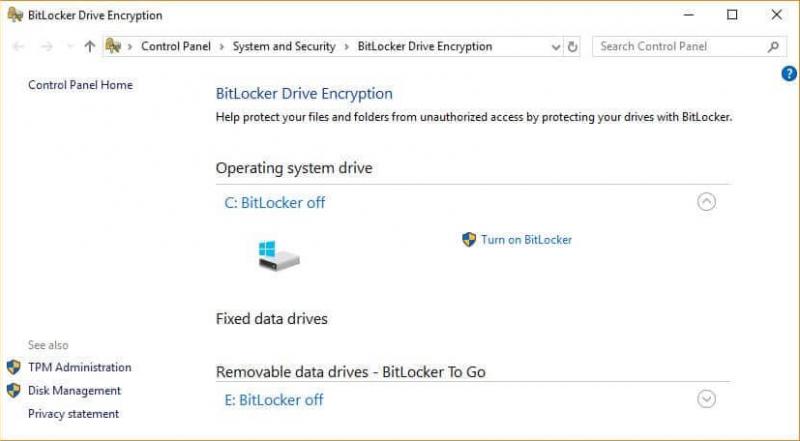
Task: Click the forward arrow navigation icon
Action: coord(46,46)
